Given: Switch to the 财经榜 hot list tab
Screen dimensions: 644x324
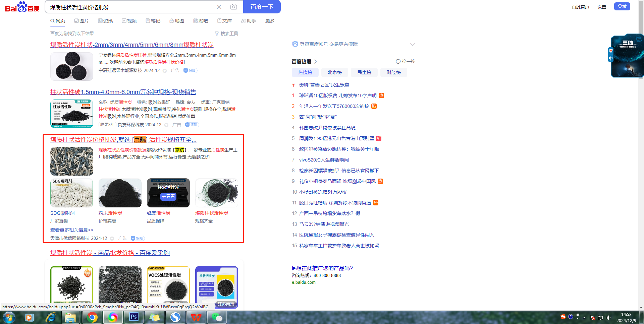Looking at the screenshot, I should point(394,72).
